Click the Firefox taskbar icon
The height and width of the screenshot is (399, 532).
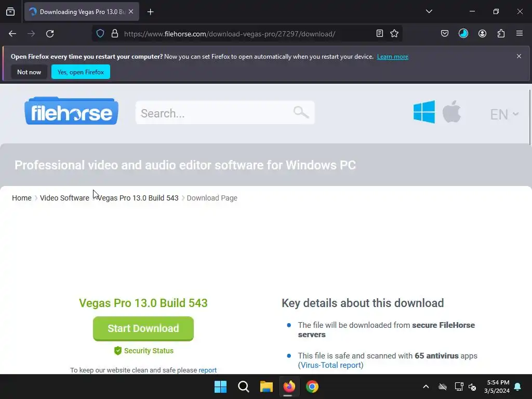tap(289, 387)
